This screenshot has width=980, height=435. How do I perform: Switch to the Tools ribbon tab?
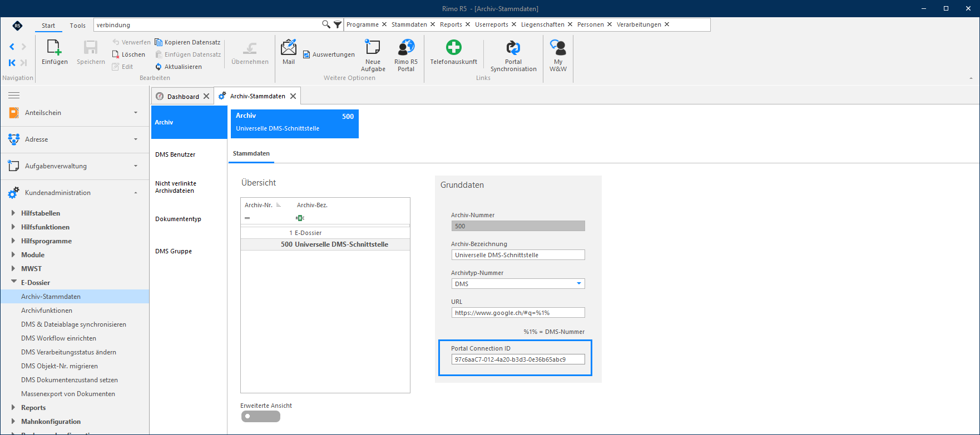pyautogui.click(x=77, y=26)
